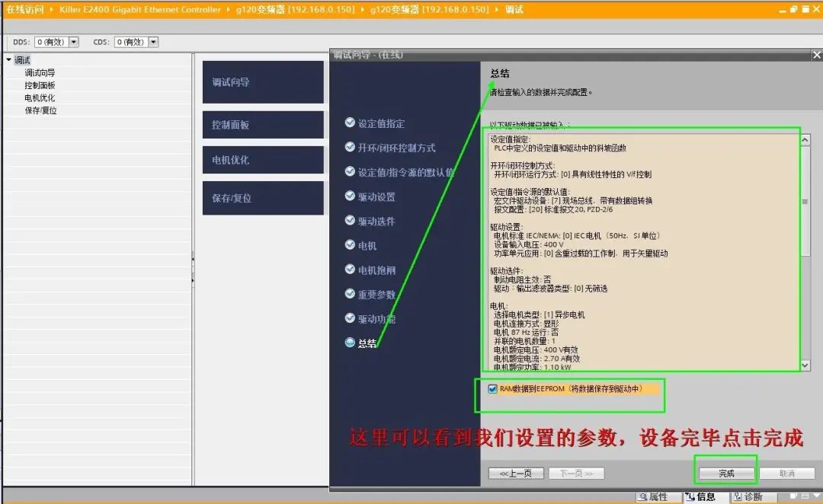Screen dimensions: 823x504
Task: Select the 驱动选件 wizard step
Action: pos(370,221)
